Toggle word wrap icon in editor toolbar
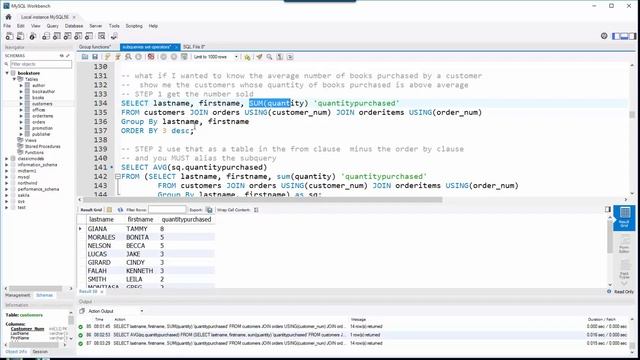Viewport: 640px width, 360px height. [290, 57]
